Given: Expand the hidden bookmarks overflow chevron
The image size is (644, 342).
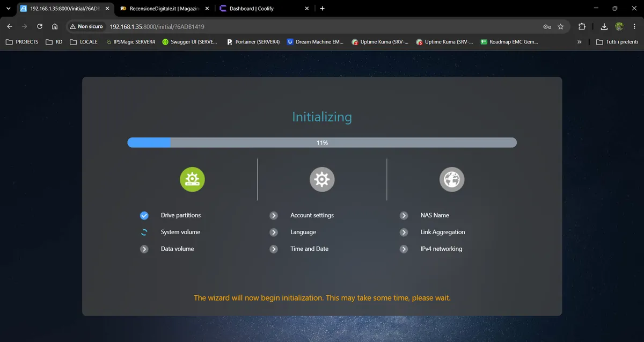Looking at the screenshot, I should 579,42.
